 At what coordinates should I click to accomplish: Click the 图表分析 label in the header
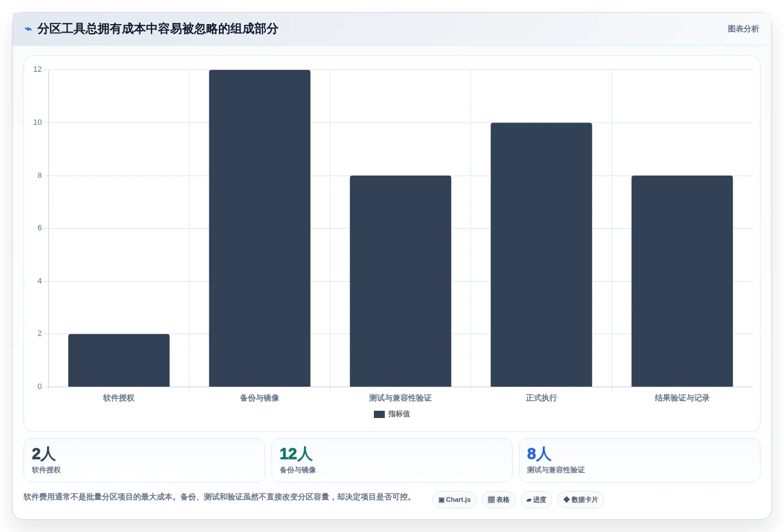tap(743, 29)
